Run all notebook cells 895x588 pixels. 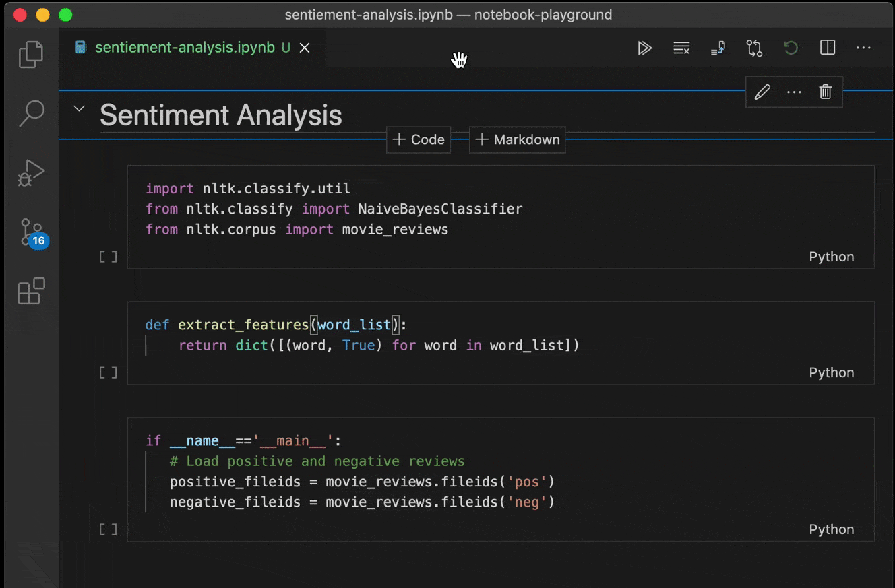click(645, 48)
